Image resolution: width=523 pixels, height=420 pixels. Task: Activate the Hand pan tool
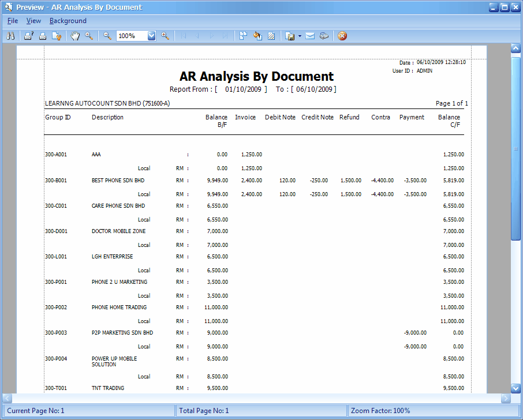pyautogui.click(x=75, y=36)
